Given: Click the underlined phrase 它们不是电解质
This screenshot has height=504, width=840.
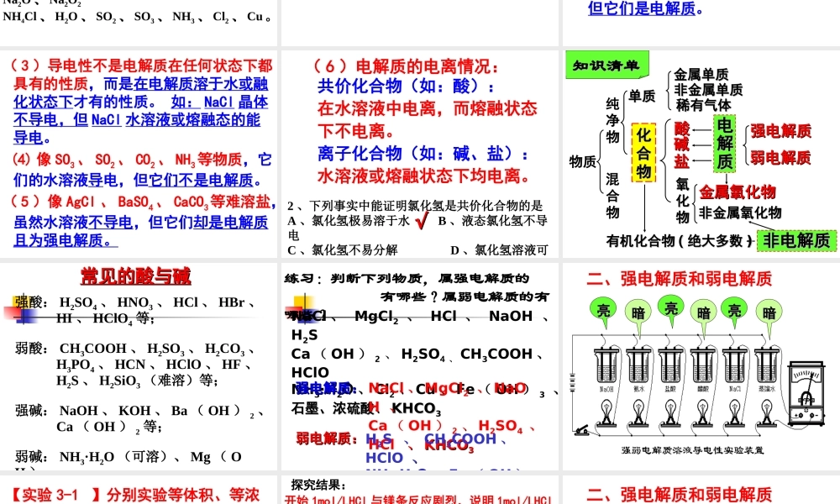Looking at the screenshot, I should (x=201, y=180).
